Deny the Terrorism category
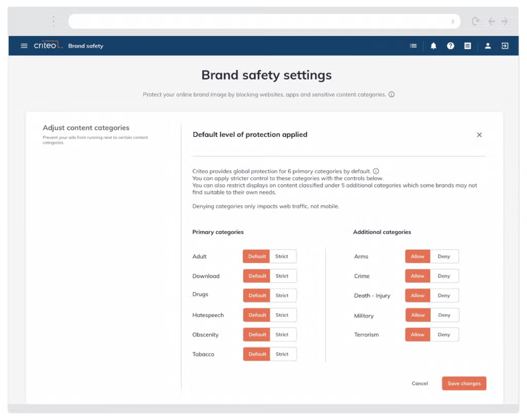Viewport: 527px width, 420px height. point(444,334)
